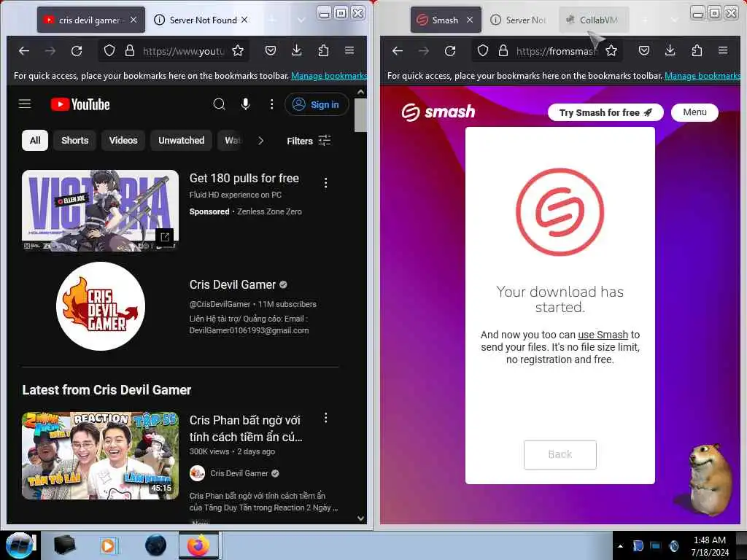This screenshot has height=560, width=747.
Task: Open the Windows Start menu
Action: tap(20, 545)
